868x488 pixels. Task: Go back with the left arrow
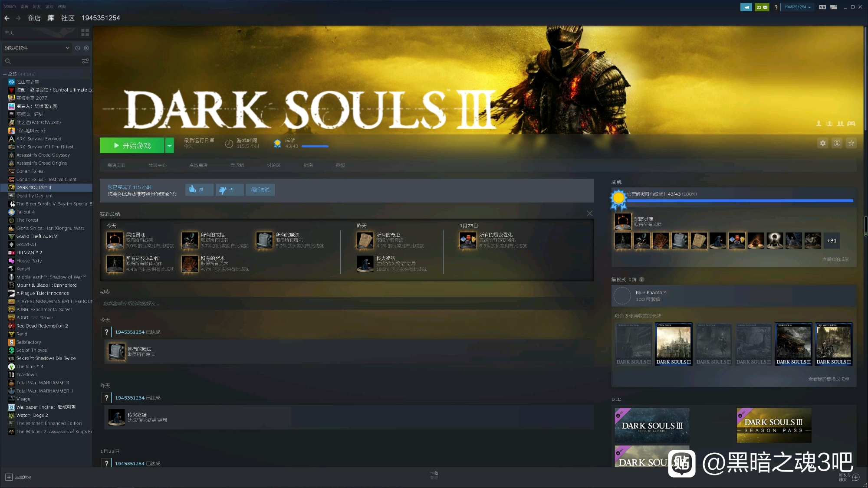(x=7, y=18)
